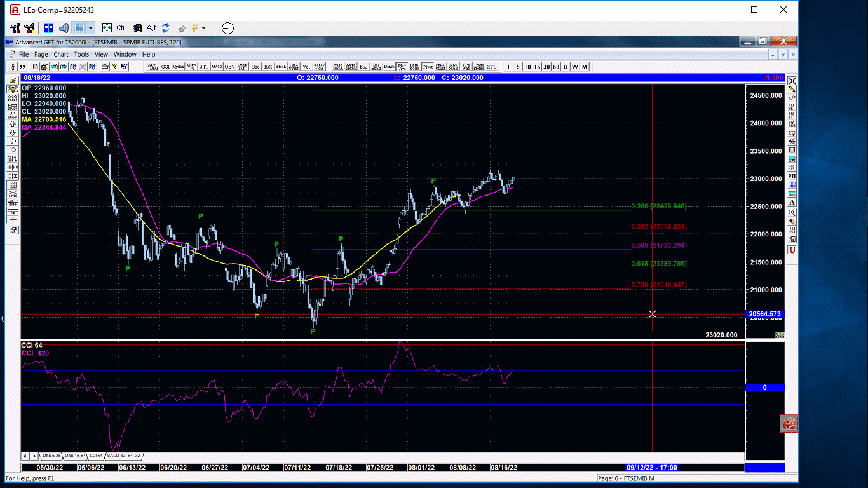Switch to 60-minute timeframe
The height and width of the screenshot is (488, 868).
click(556, 67)
